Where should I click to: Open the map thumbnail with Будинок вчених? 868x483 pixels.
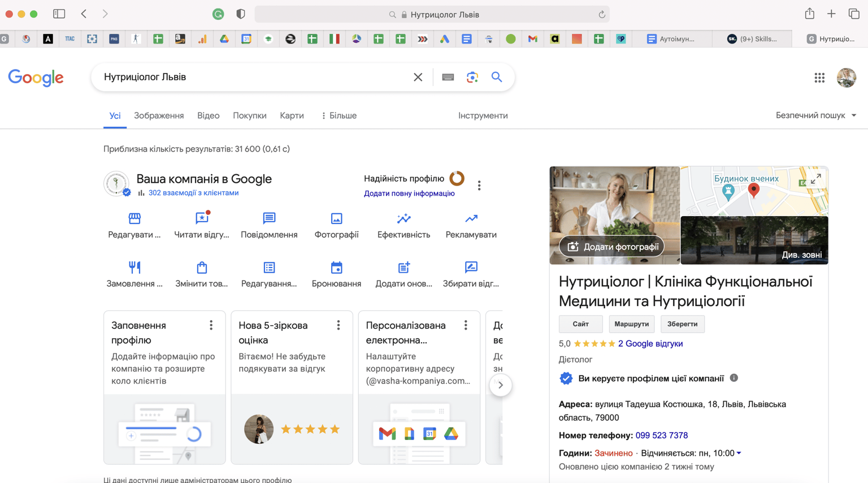coord(754,191)
